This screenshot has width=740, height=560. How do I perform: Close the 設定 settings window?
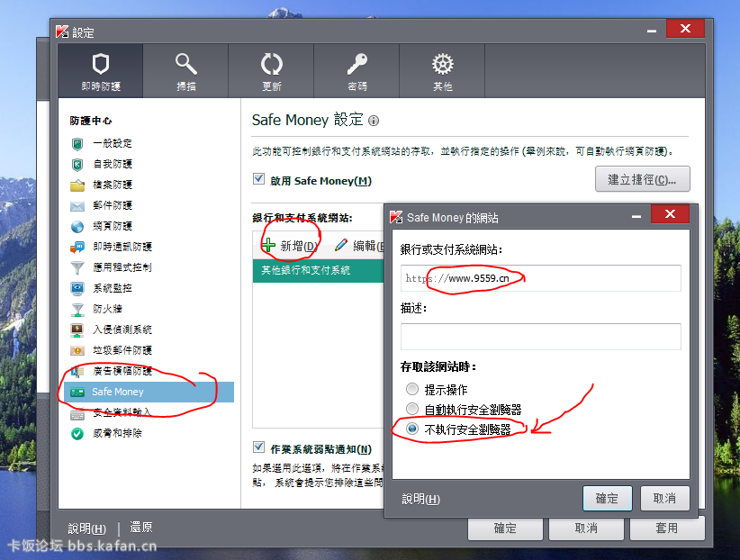click(685, 29)
